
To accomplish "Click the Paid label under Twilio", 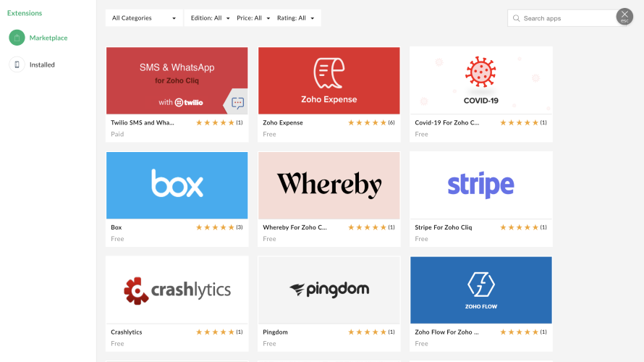I will tap(117, 134).
